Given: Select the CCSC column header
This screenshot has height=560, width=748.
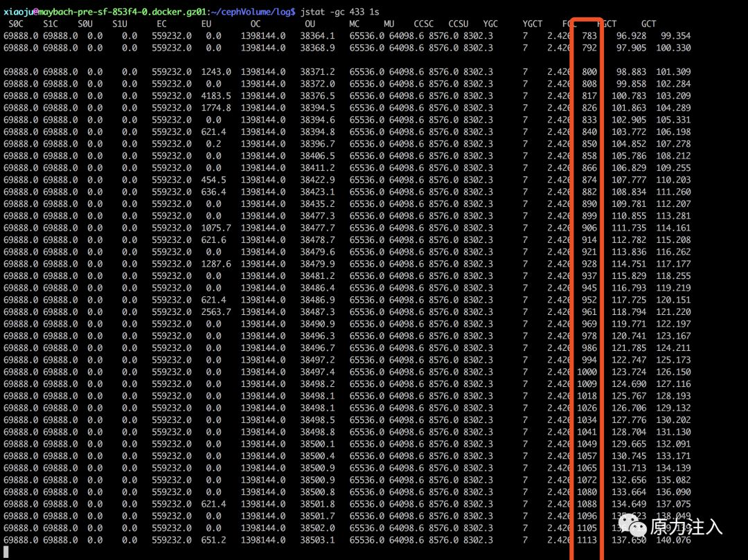Looking at the screenshot, I should [x=424, y=24].
